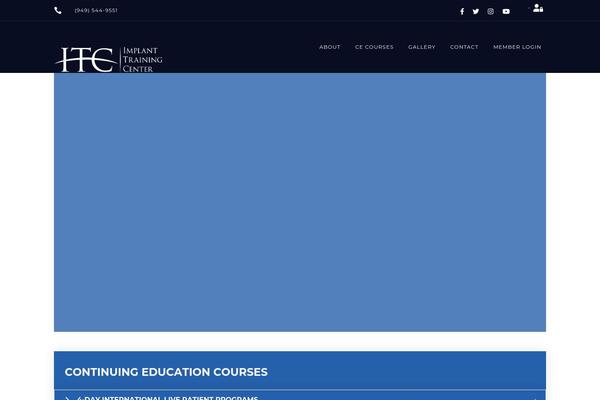Screen dimensions: 600x400
Task: Open the Contact menu item
Action: (464, 47)
